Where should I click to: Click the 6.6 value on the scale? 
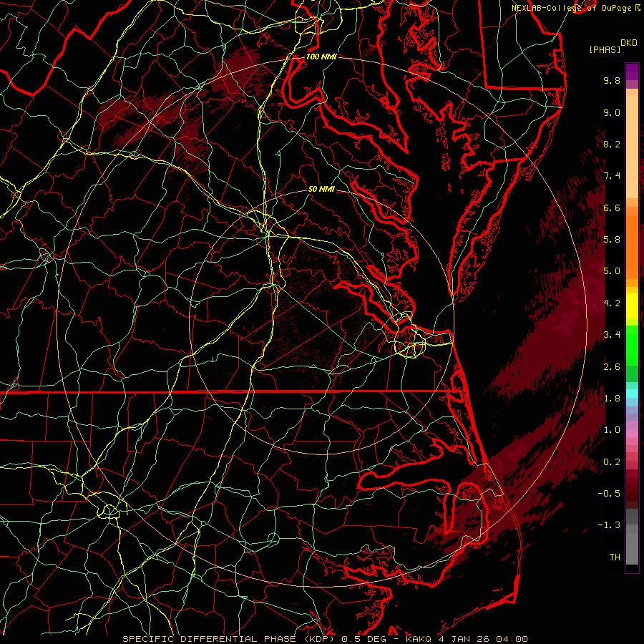click(x=612, y=208)
